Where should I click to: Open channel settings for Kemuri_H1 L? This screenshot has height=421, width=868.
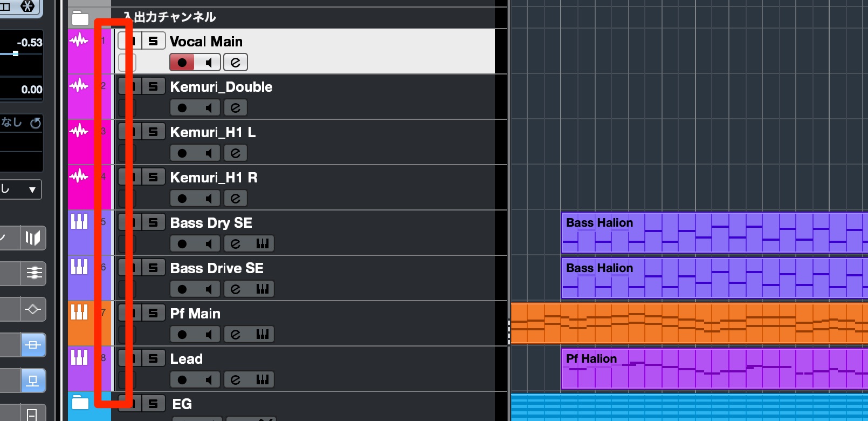pos(236,153)
